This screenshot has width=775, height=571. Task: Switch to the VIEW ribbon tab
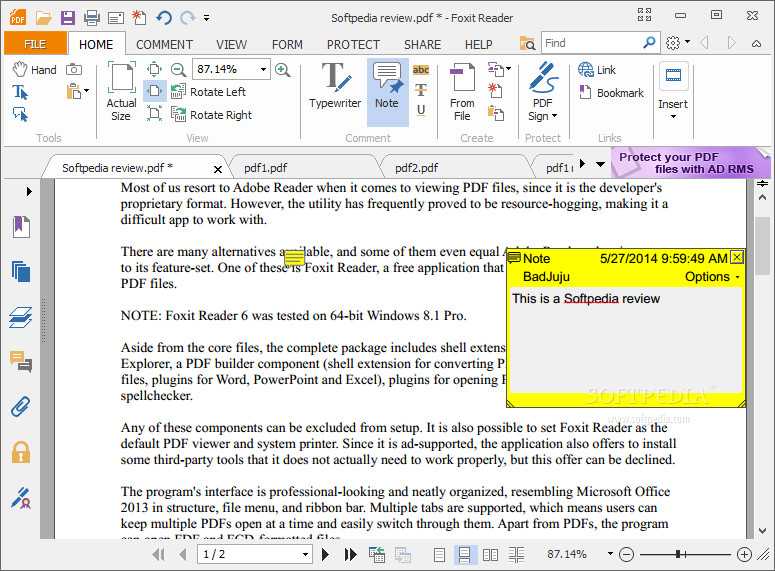[x=231, y=44]
